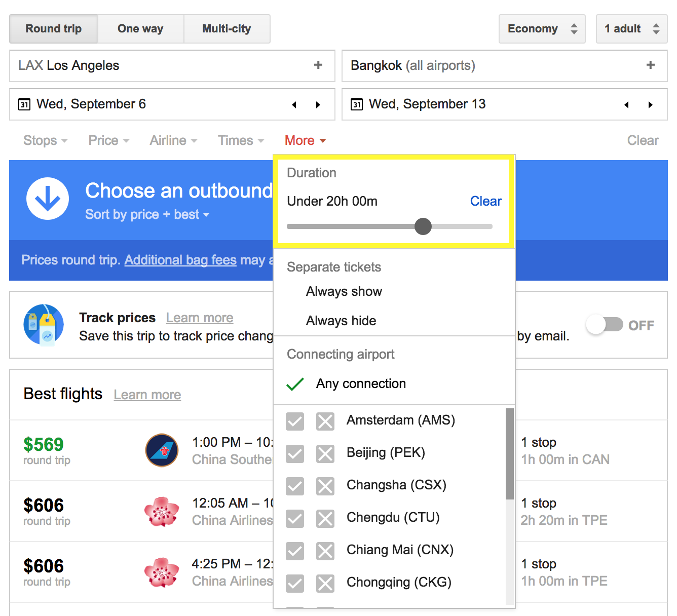This screenshot has width=677, height=616.
Task: Exclude Chongqing (CKG) with its X icon
Action: [x=325, y=583]
